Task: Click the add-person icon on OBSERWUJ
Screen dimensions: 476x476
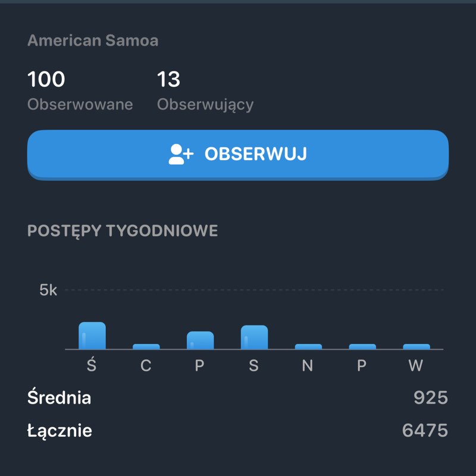Action: coord(181,154)
